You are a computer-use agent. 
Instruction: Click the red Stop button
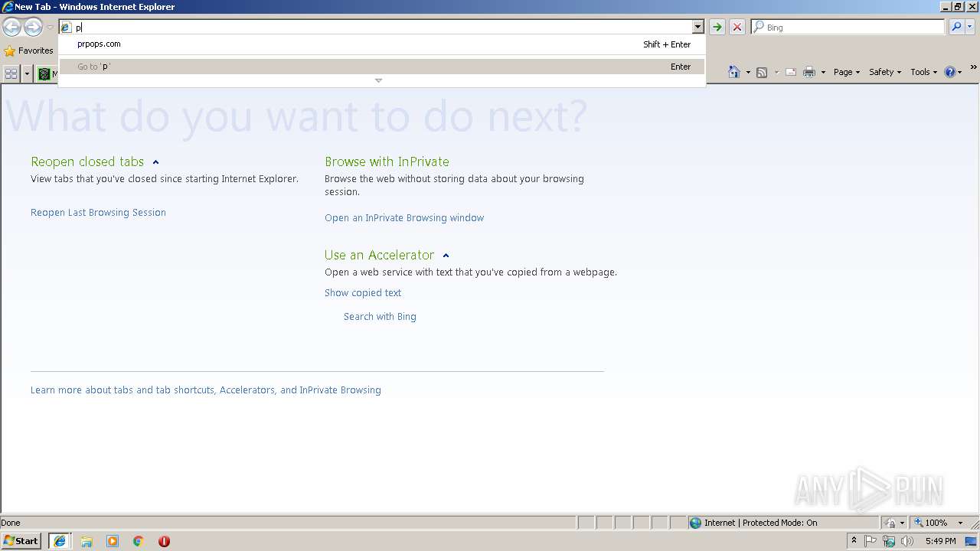[737, 27]
